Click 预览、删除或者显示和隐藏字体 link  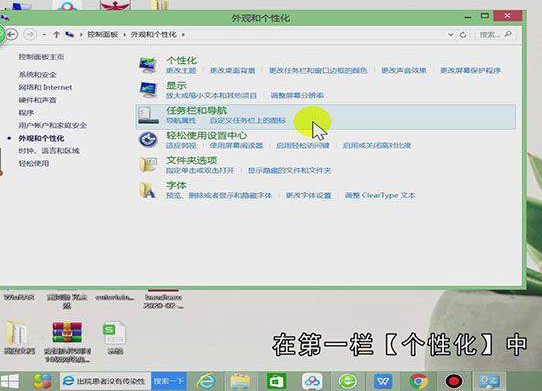[x=219, y=195]
